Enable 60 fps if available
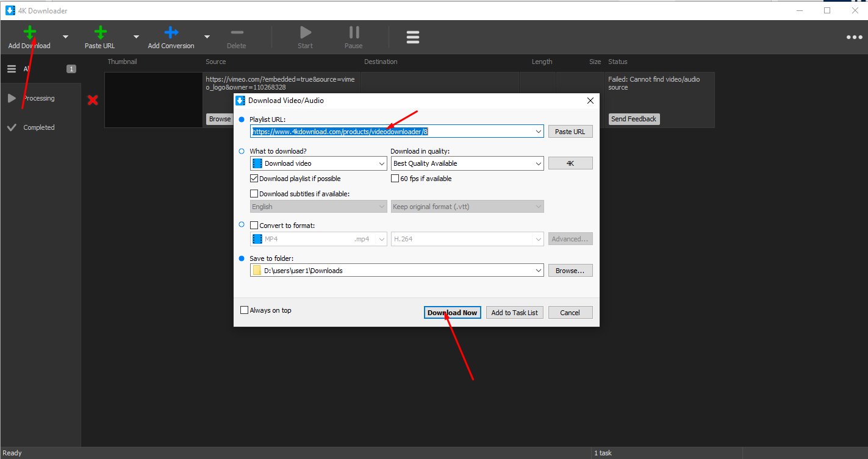This screenshot has width=868, height=459. point(395,179)
